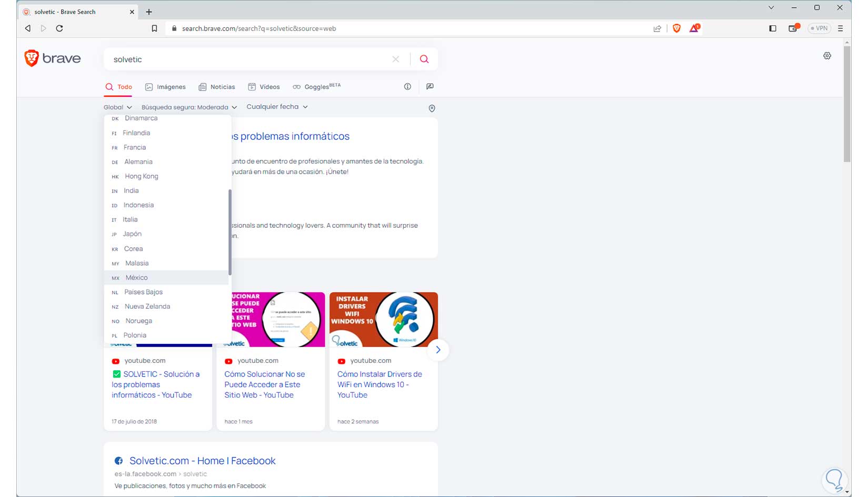Open the Brave Wallet icon

(x=793, y=28)
